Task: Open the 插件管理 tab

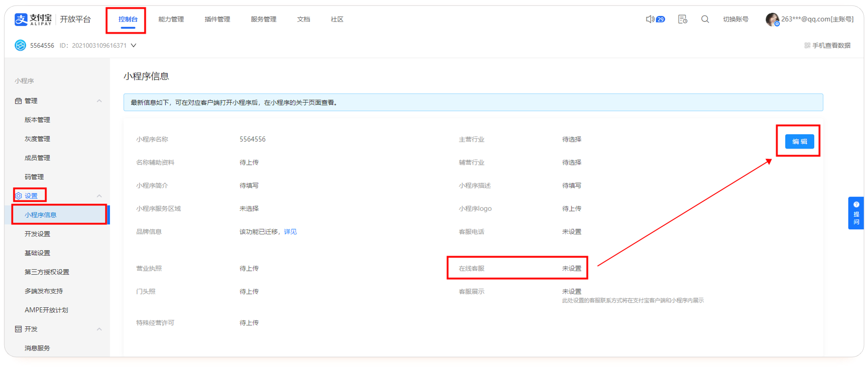Action: [217, 19]
